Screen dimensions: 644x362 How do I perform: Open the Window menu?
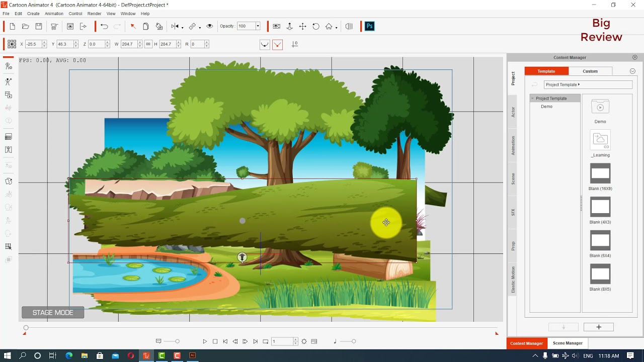click(128, 14)
